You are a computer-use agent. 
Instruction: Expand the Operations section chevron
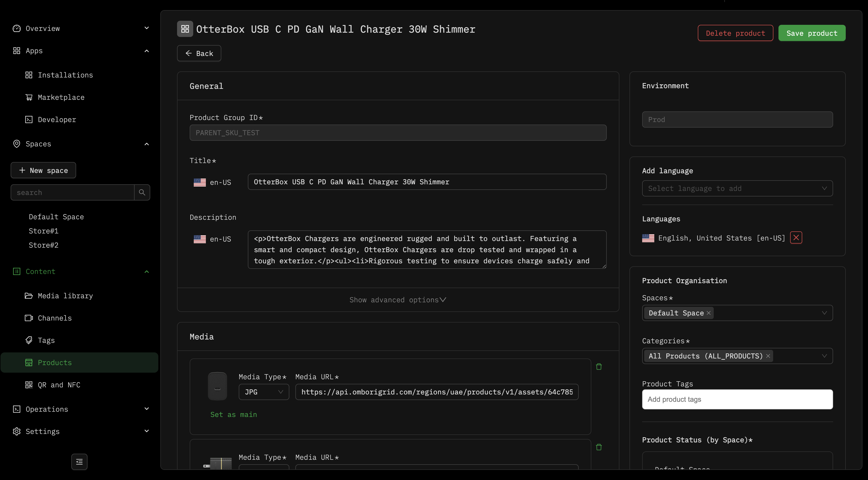click(147, 409)
